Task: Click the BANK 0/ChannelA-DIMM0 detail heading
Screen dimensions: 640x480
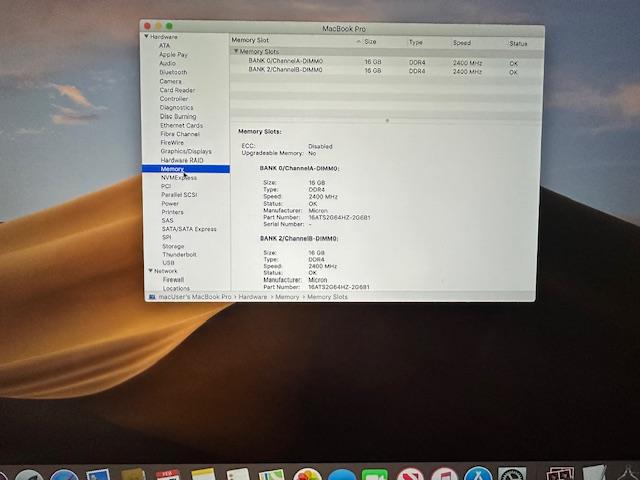Action: click(300, 168)
